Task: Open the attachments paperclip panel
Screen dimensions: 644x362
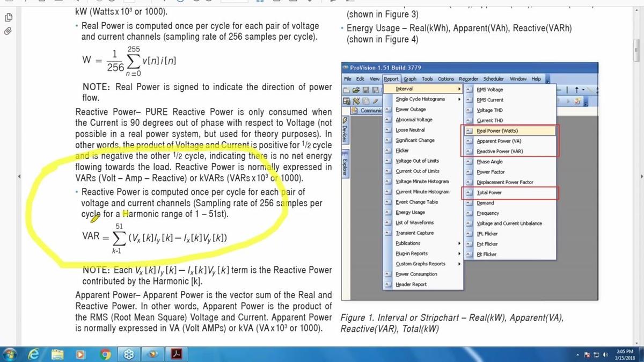Action: tap(8, 31)
